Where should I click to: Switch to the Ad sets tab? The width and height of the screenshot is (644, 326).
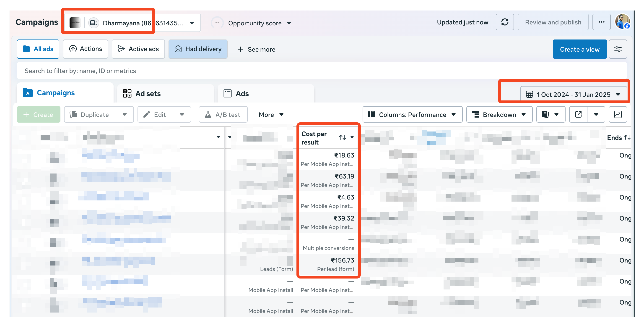166,94
